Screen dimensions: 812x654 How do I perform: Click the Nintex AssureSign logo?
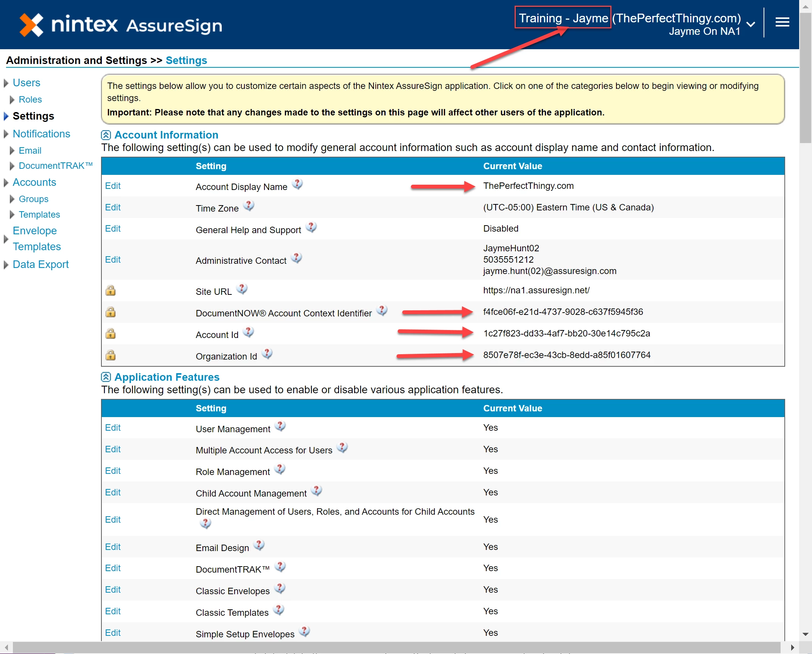(121, 25)
